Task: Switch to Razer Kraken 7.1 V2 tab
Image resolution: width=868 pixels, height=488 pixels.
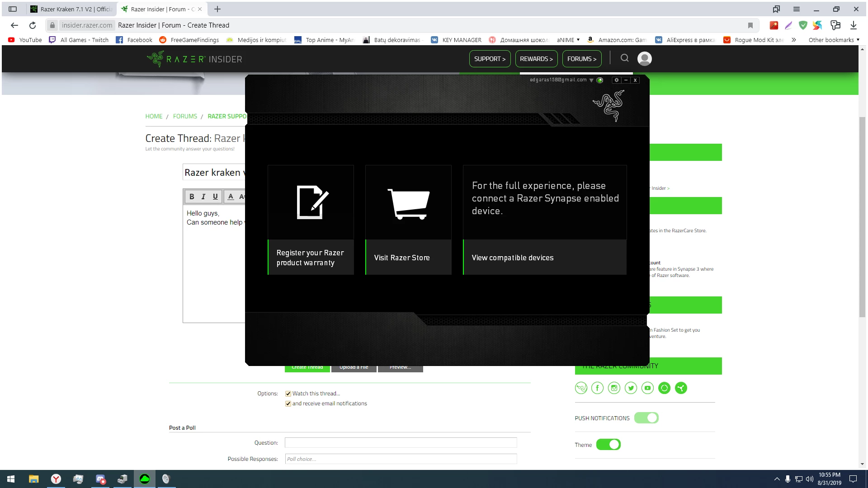Action: click(72, 9)
